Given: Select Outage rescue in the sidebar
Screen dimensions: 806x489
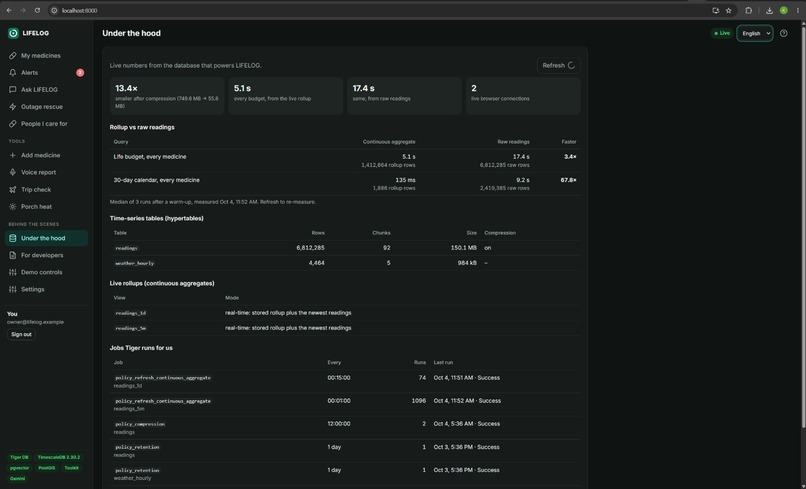Looking at the screenshot, I should coord(46,106).
